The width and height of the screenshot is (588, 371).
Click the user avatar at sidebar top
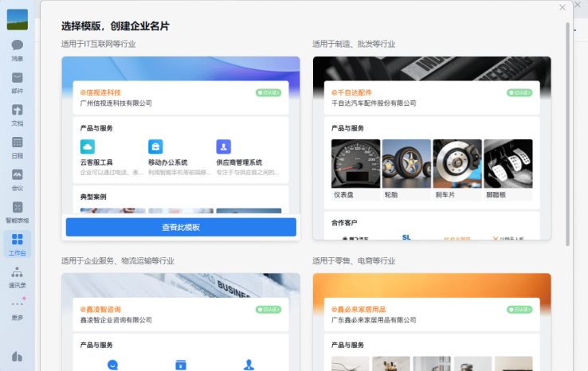coord(18,19)
